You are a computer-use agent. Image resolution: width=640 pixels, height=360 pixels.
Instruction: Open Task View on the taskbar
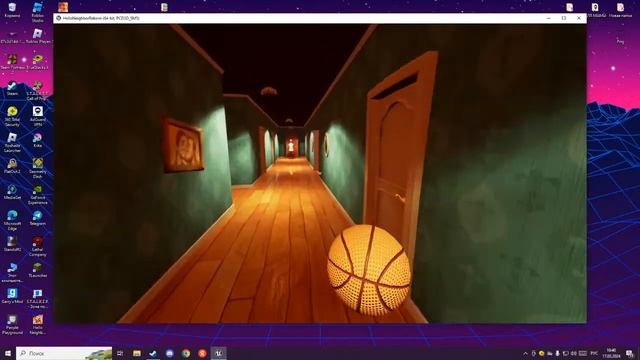pos(120,353)
